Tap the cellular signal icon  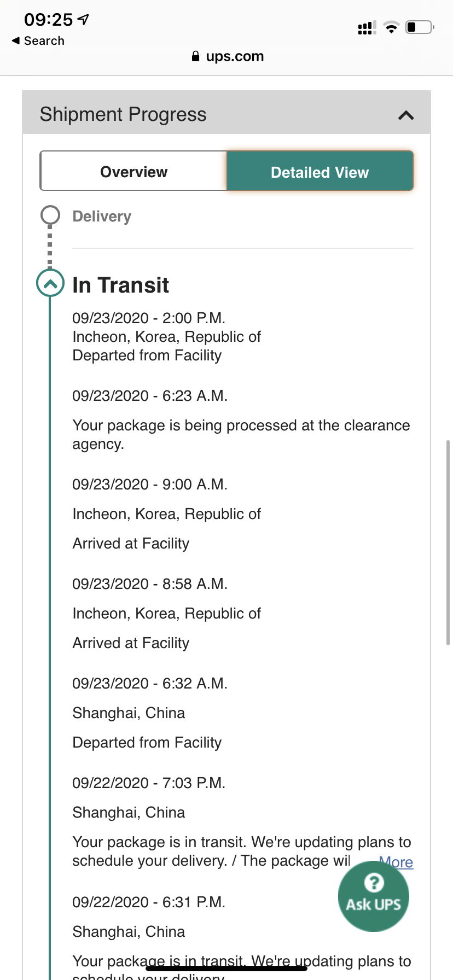(x=367, y=27)
